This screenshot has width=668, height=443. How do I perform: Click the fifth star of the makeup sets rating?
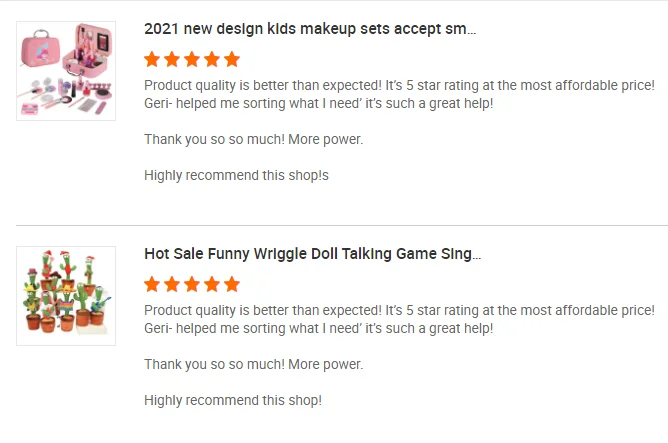(x=232, y=59)
